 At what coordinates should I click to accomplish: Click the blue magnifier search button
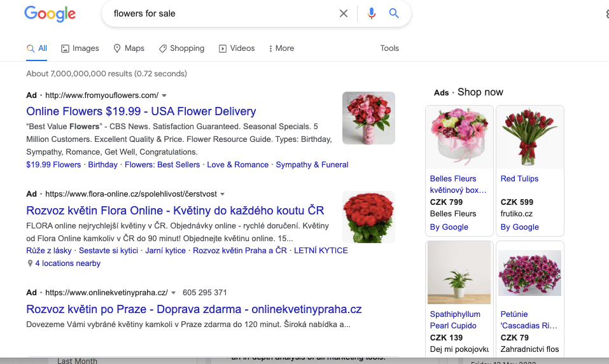[x=394, y=13]
